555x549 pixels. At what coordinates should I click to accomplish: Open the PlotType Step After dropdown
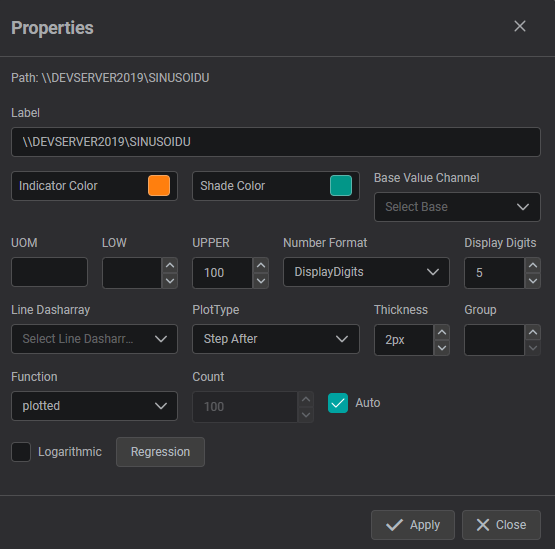point(276,339)
